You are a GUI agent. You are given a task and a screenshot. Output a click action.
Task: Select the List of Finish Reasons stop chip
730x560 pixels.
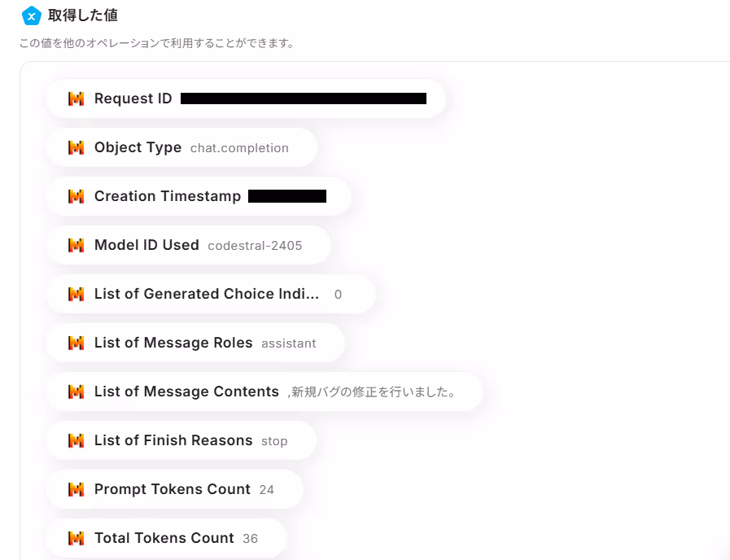181,440
